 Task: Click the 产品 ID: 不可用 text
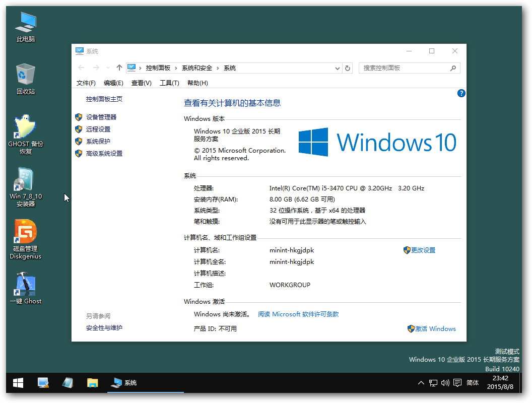pyautogui.click(x=215, y=329)
